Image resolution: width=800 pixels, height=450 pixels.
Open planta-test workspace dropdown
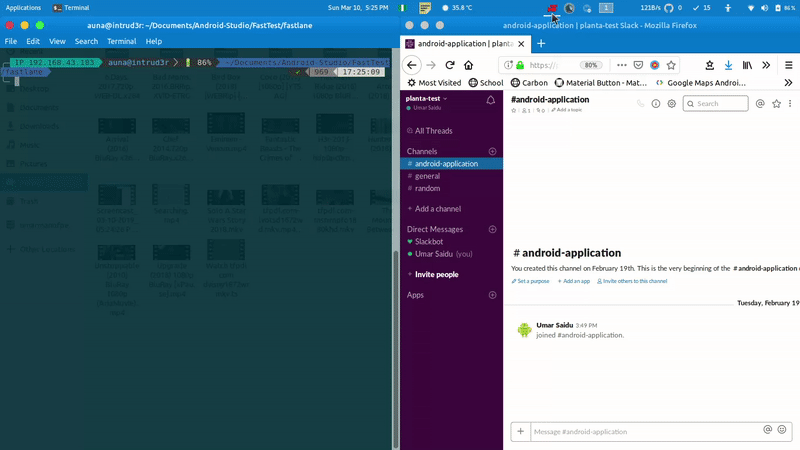(427, 98)
